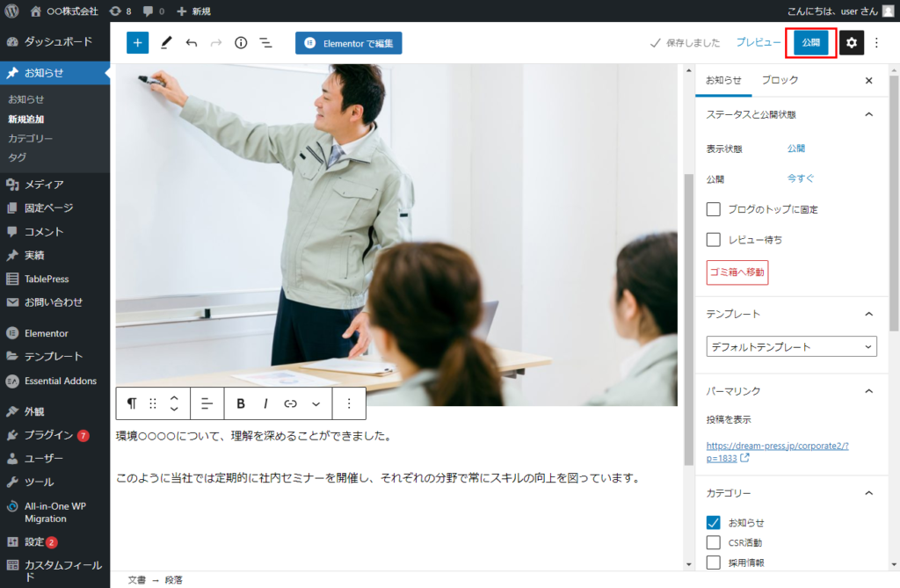This screenshot has width=900, height=588.
Task: Open メディア in the admin sidebar
Action: click(x=44, y=185)
